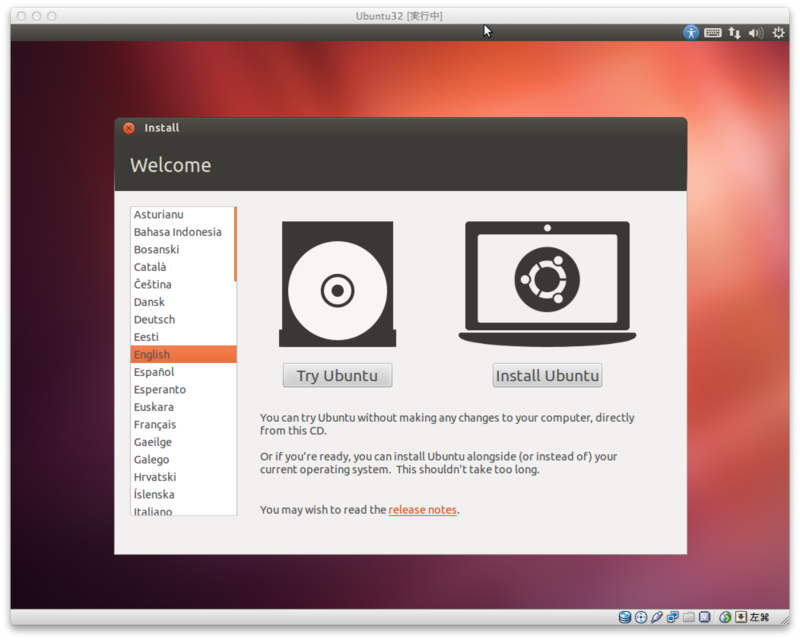
Task: Open the sound volume indicator
Action: [x=756, y=33]
